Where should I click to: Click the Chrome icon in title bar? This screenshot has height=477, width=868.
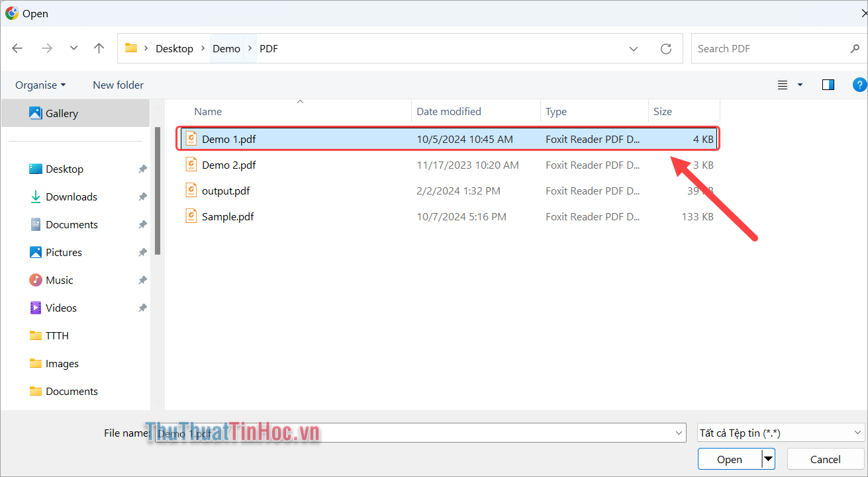tap(12, 13)
